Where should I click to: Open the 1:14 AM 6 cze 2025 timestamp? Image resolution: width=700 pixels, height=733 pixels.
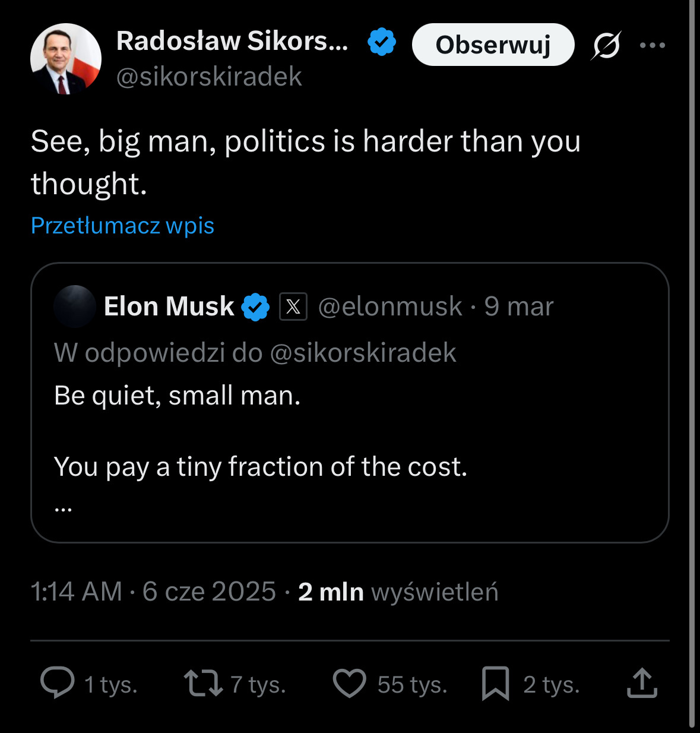(x=153, y=592)
